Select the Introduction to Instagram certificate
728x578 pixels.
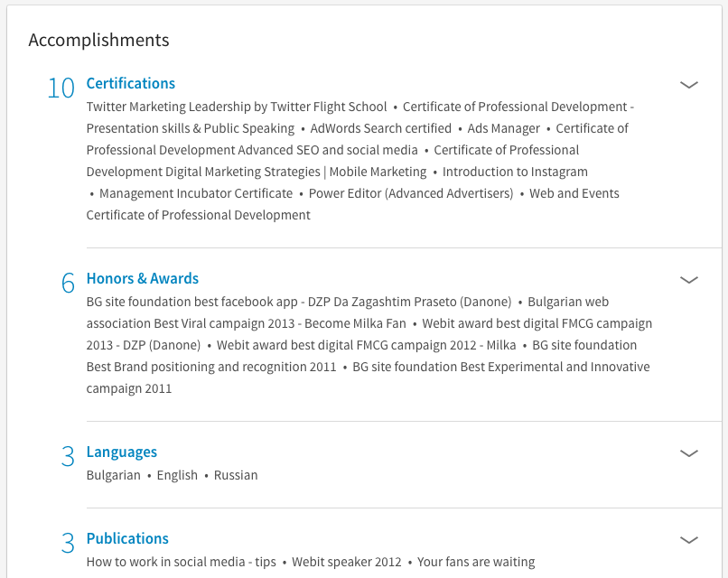515,172
